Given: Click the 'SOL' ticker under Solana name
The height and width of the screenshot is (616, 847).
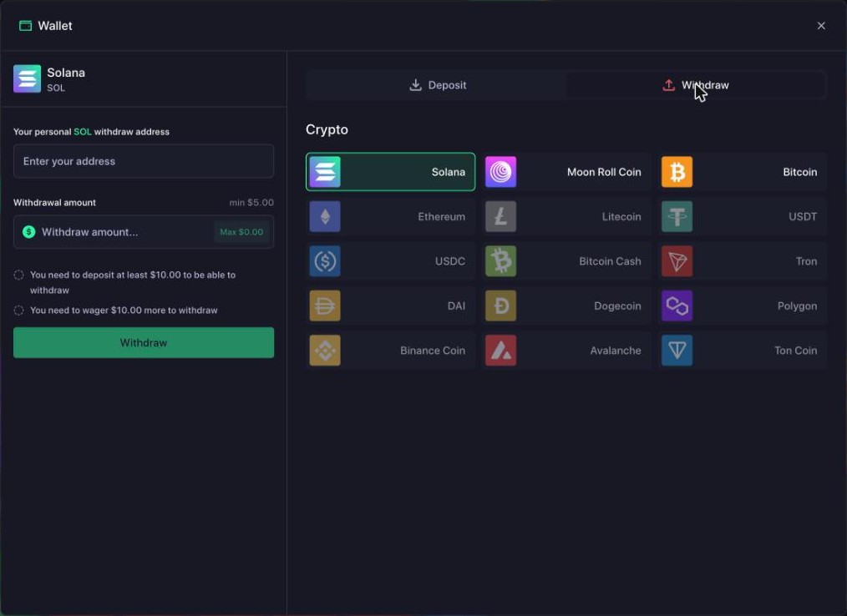Looking at the screenshot, I should coord(56,88).
